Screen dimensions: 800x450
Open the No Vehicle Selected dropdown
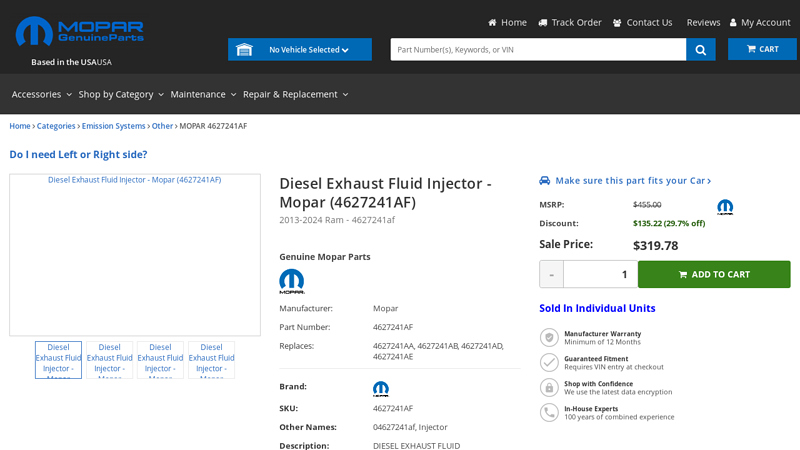click(x=300, y=49)
